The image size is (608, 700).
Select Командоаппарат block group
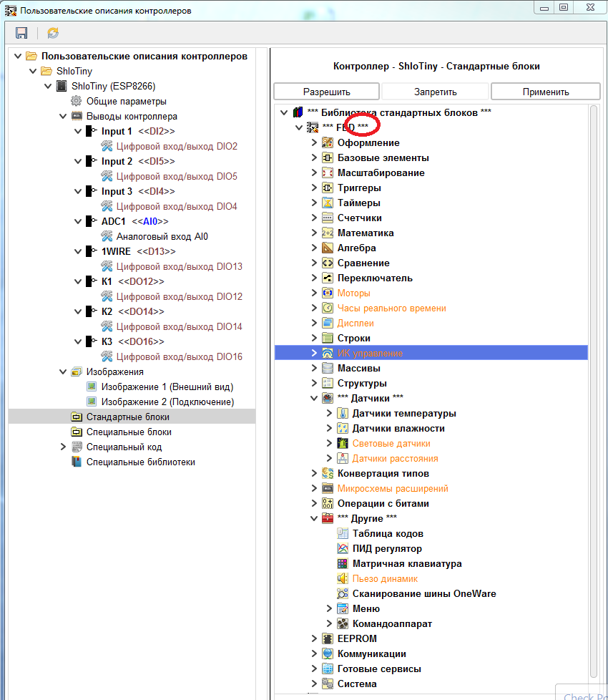pyautogui.click(x=392, y=623)
